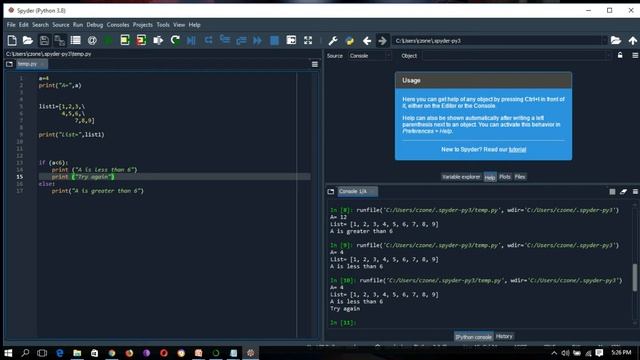Open the Consoles menu
This screenshot has width=640, height=360.
point(118,25)
